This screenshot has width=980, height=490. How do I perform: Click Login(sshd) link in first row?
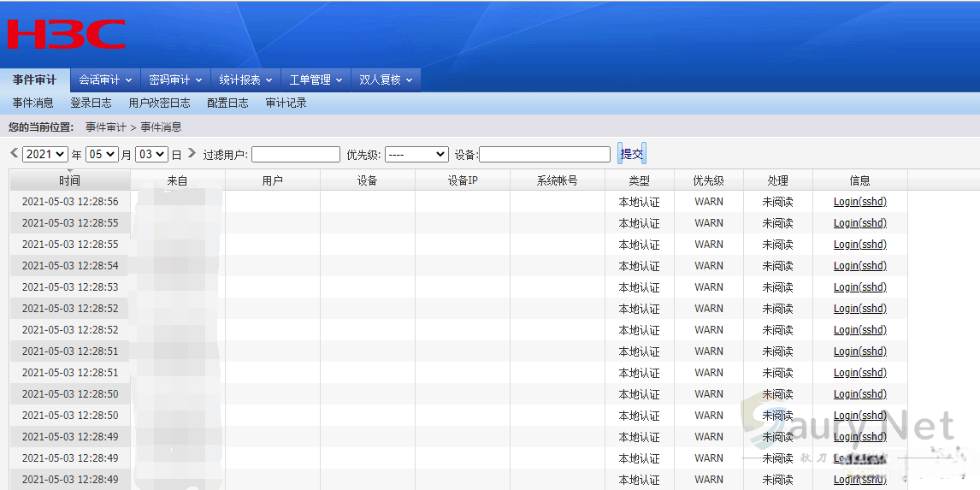point(859,202)
